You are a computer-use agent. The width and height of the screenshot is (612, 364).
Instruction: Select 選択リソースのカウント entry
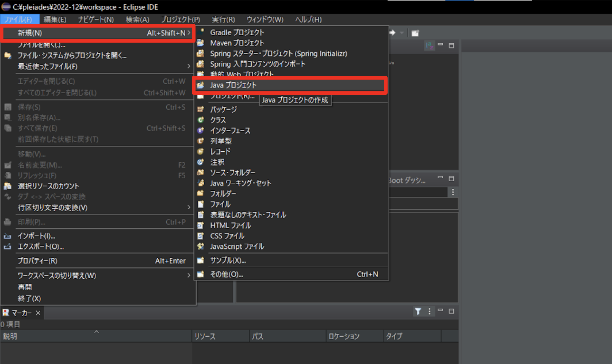(98, 186)
